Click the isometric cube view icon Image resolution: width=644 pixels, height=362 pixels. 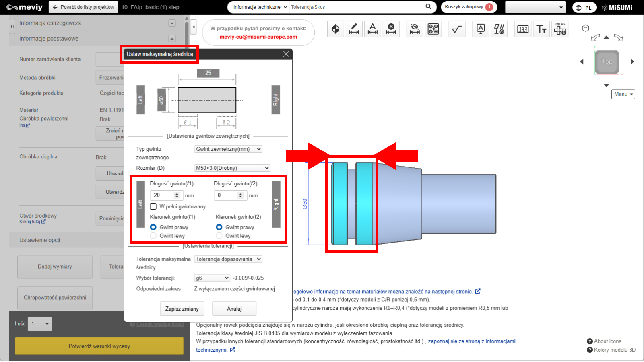pos(586,28)
